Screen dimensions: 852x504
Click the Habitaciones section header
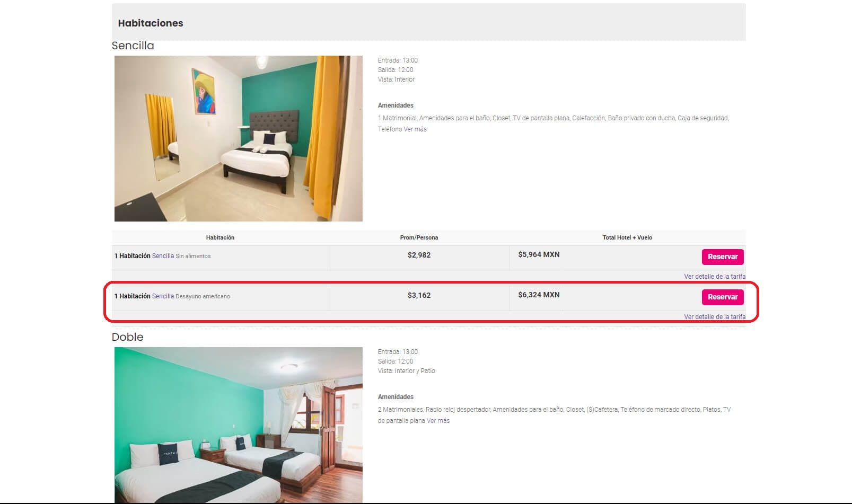151,23
